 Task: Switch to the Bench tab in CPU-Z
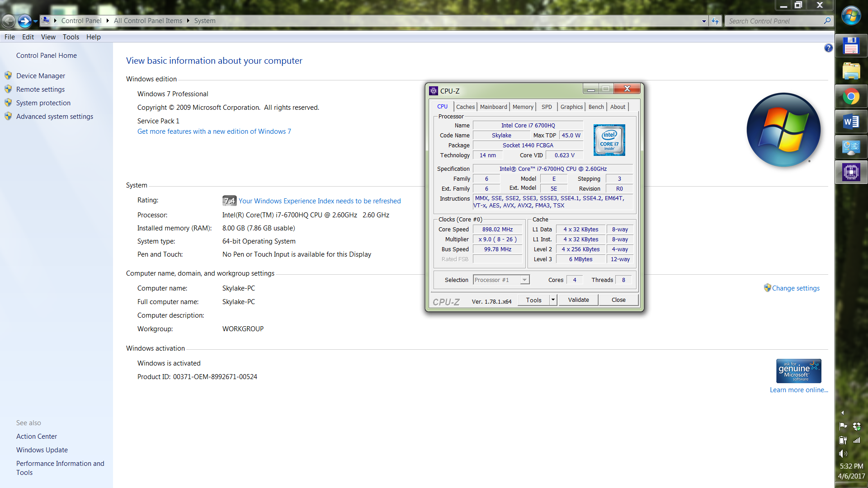point(596,107)
